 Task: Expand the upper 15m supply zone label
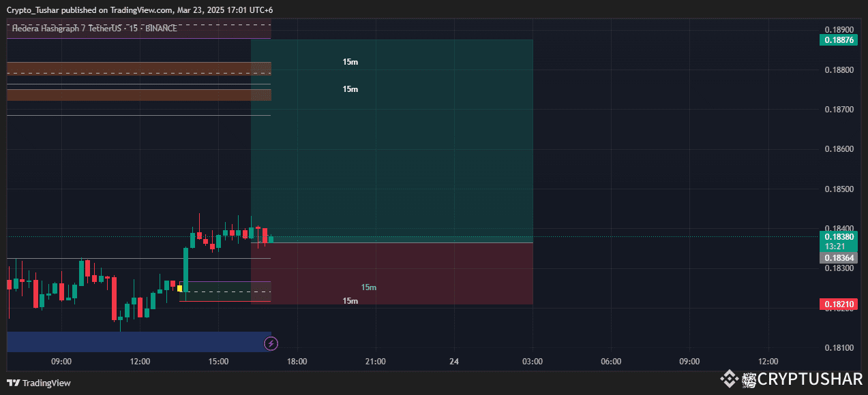[x=349, y=61]
